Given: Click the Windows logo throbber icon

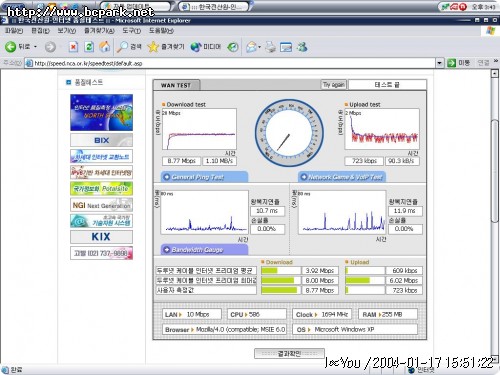Looking at the screenshot, I should pyautogui.click(x=491, y=31).
